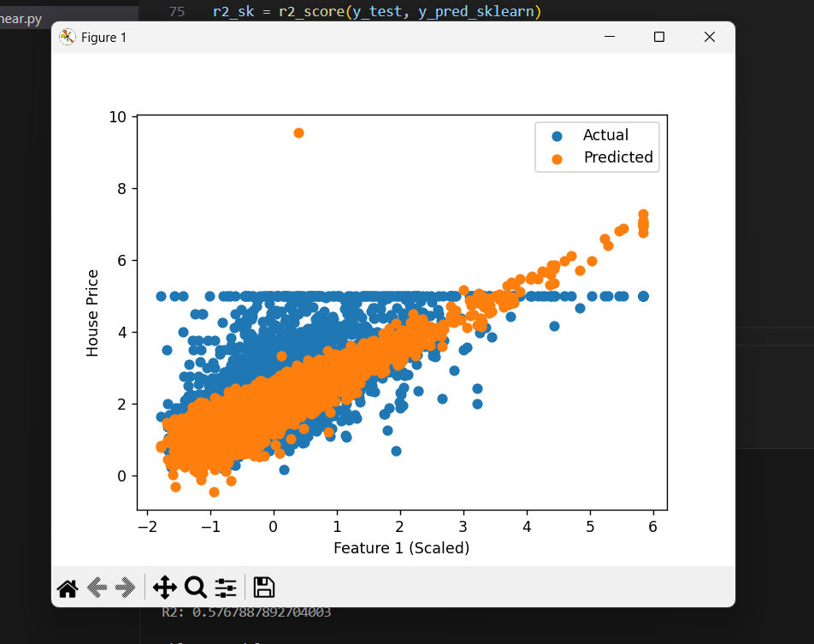This screenshot has width=814, height=644.
Task: Reset the plot view with the Home icon
Action: [x=67, y=588]
